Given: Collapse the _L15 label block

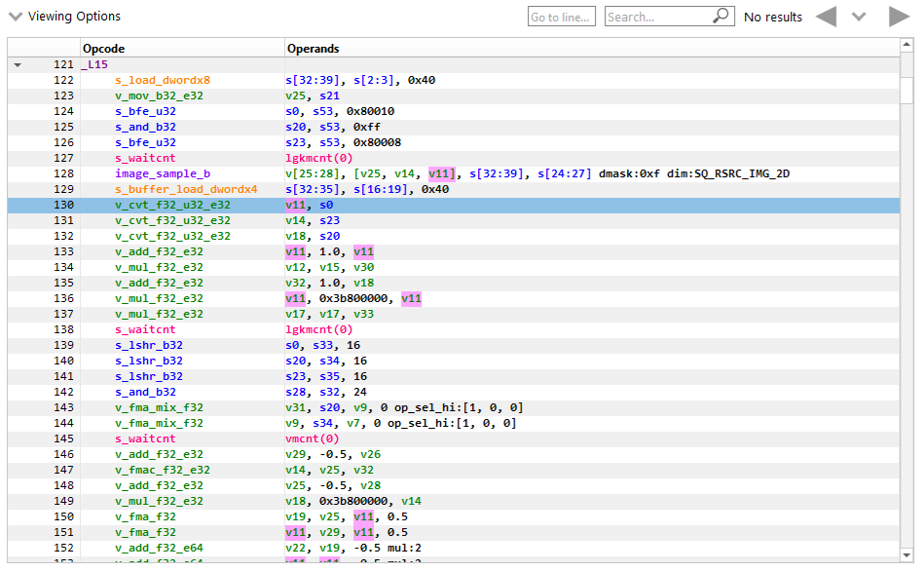Looking at the screenshot, I should pyautogui.click(x=17, y=63).
